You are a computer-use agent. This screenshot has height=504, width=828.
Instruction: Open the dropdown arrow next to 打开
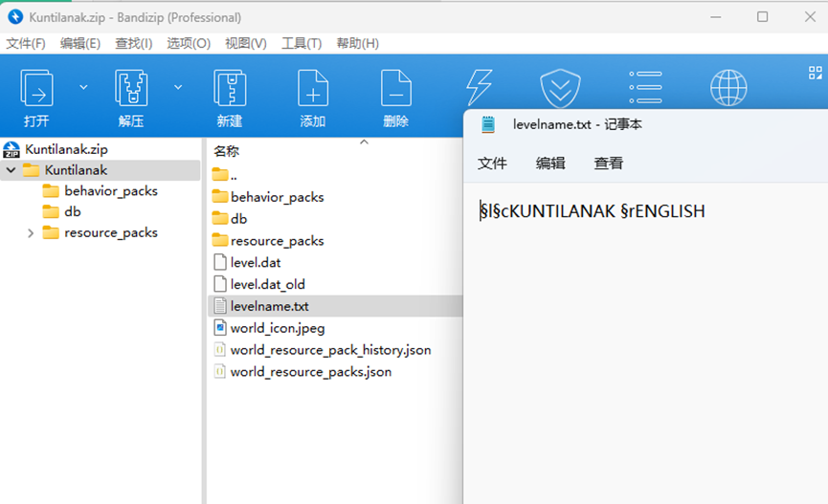[83, 87]
